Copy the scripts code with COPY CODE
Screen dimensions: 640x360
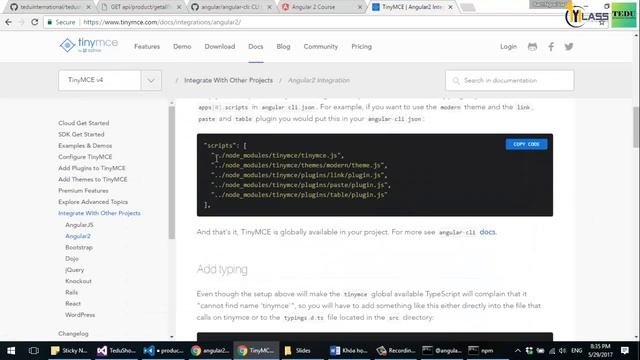click(x=526, y=144)
